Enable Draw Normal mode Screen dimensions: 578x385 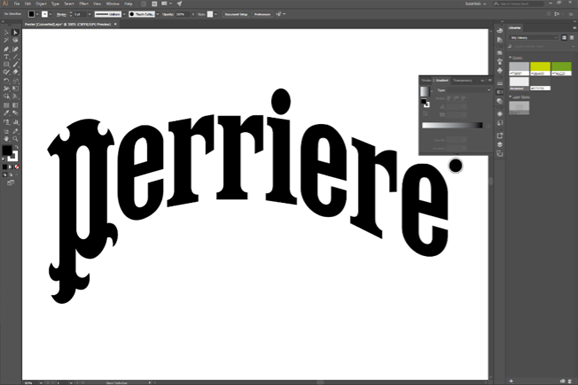coord(5,174)
